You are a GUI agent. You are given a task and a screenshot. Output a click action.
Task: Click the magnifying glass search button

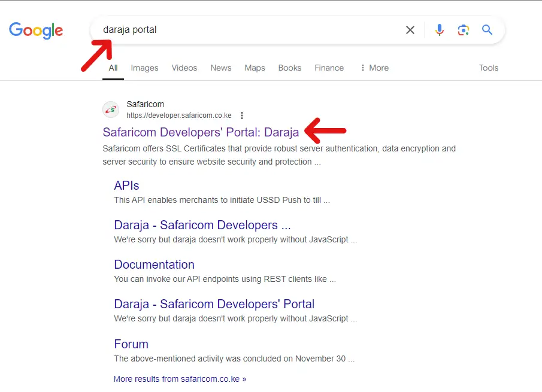coord(488,30)
